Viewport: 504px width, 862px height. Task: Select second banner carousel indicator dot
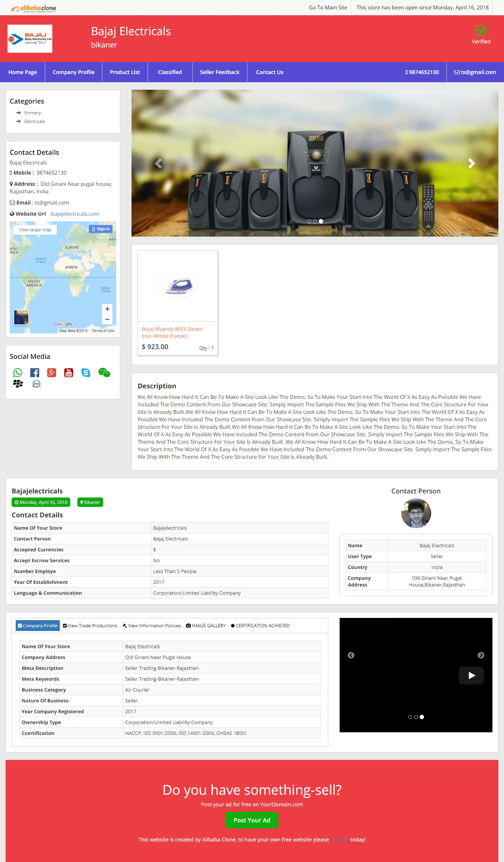(x=315, y=221)
